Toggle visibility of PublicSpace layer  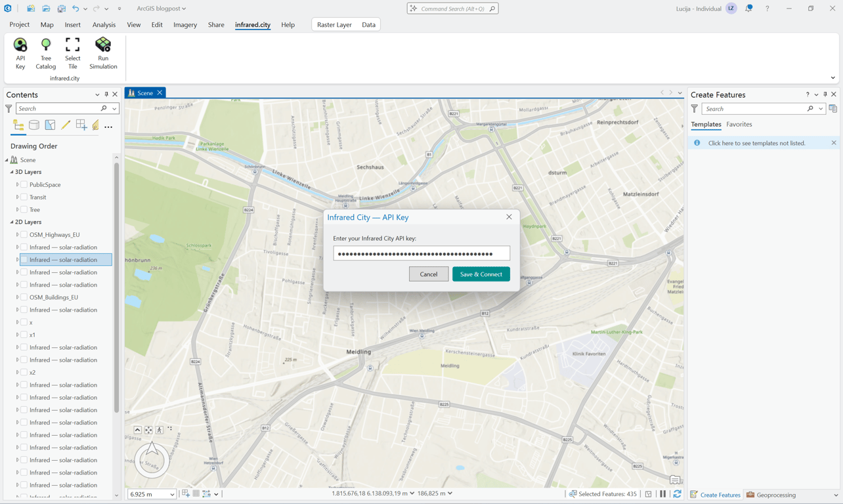[x=24, y=184]
